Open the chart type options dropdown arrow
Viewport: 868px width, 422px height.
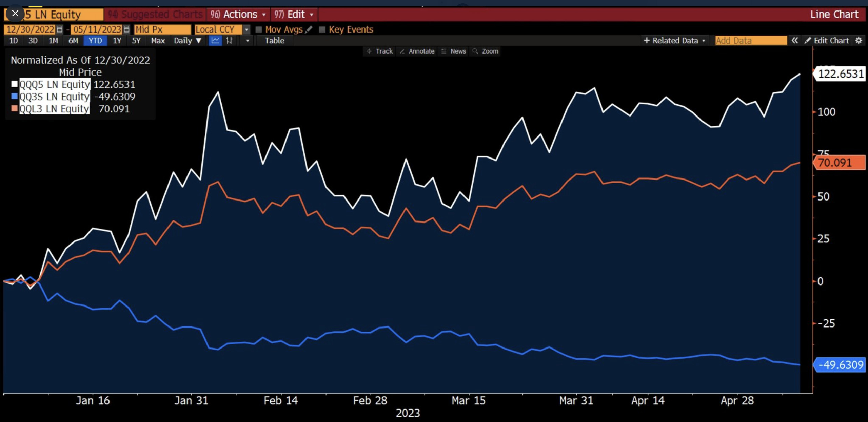pos(248,41)
